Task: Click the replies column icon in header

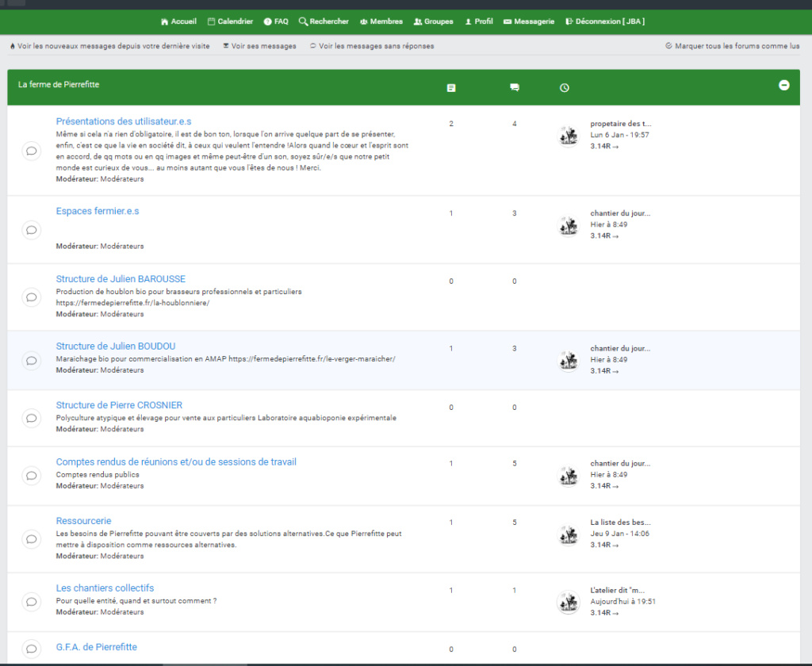Action: point(514,87)
